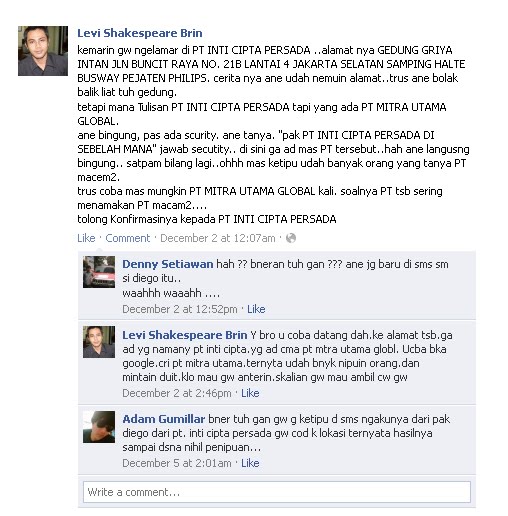Focus the Write a comment field
Viewport: 508px width, 516px height.
click(x=277, y=492)
